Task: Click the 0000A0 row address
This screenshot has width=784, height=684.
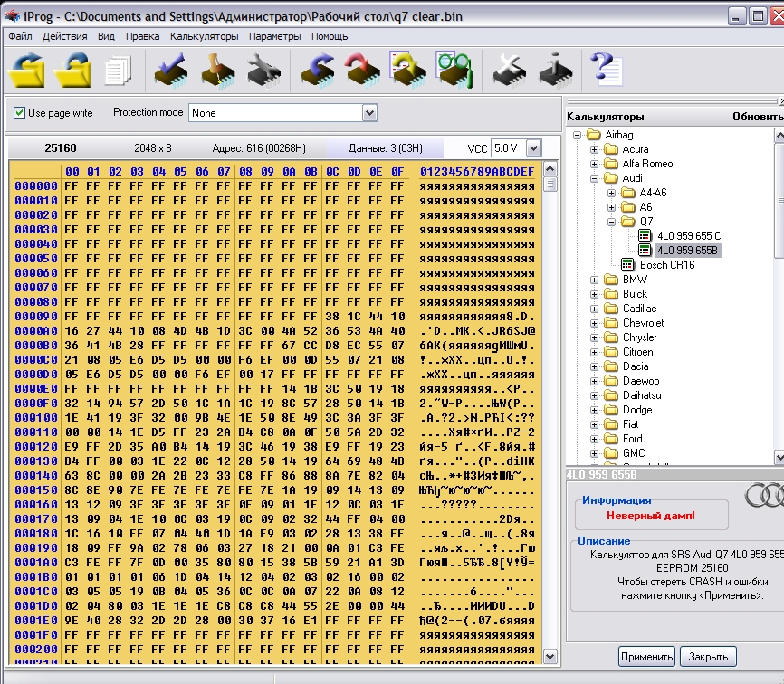Action: [36, 331]
